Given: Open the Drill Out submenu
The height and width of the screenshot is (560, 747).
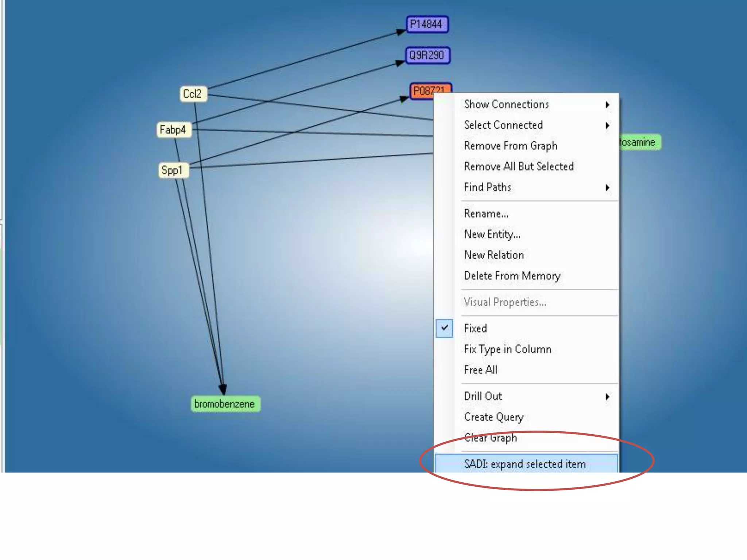Looking at the screenshot, I should (483, 396).
